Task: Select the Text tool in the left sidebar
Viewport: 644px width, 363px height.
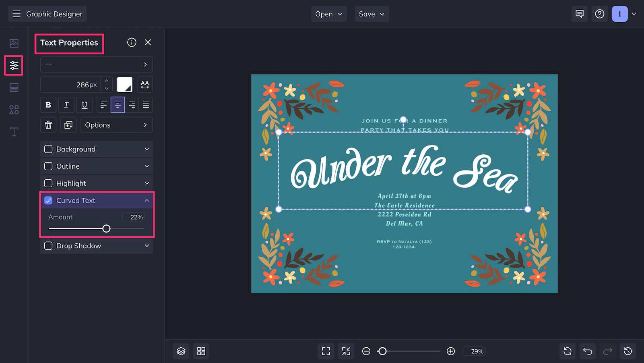Action: (x=14, y=132)
